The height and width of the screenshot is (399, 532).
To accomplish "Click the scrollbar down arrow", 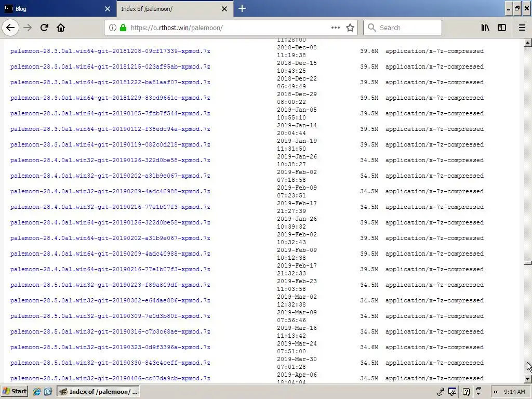I will point(527,379).
